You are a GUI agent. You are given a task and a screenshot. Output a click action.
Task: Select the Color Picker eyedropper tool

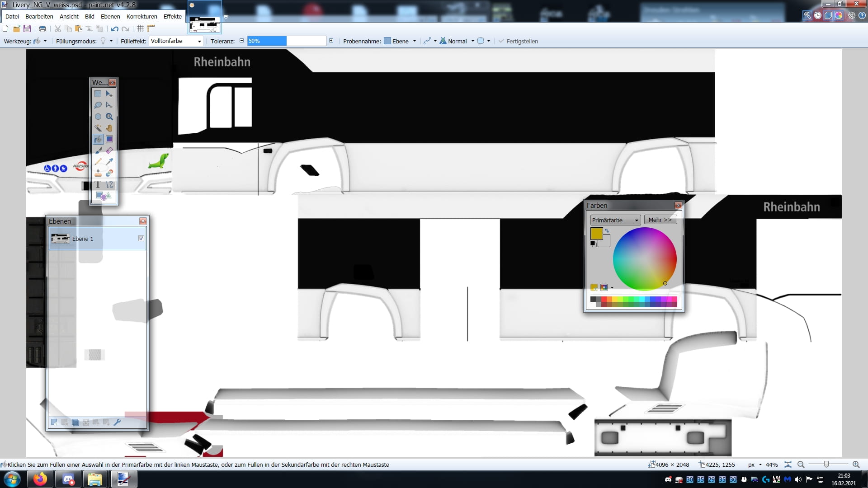[109, 162]
